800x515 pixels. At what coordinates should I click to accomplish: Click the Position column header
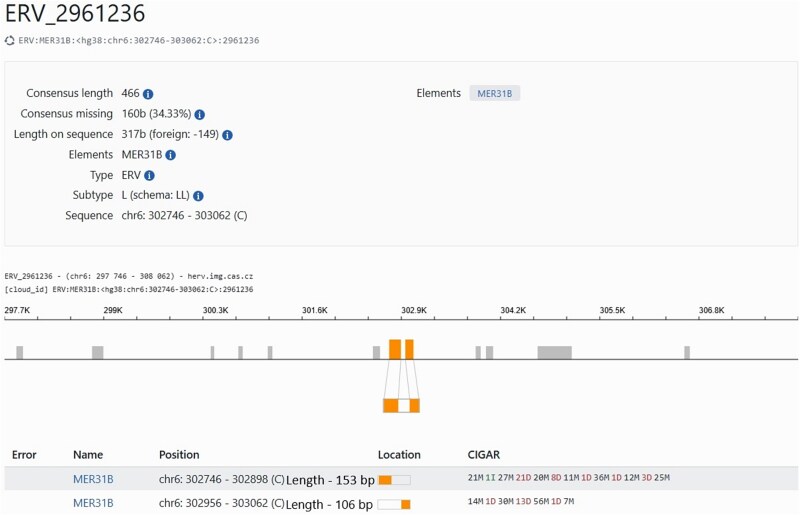[179, 454]
